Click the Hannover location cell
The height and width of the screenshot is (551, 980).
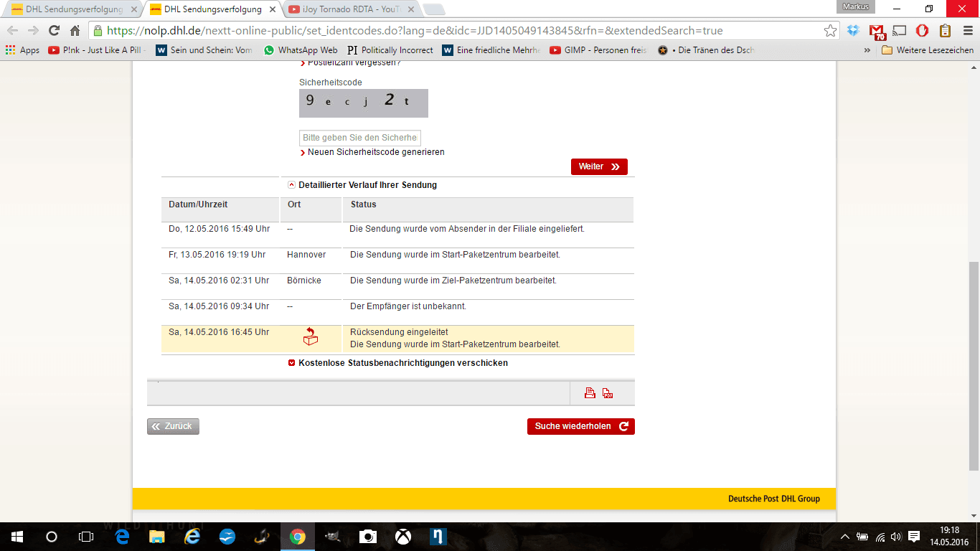coord(306,255)
